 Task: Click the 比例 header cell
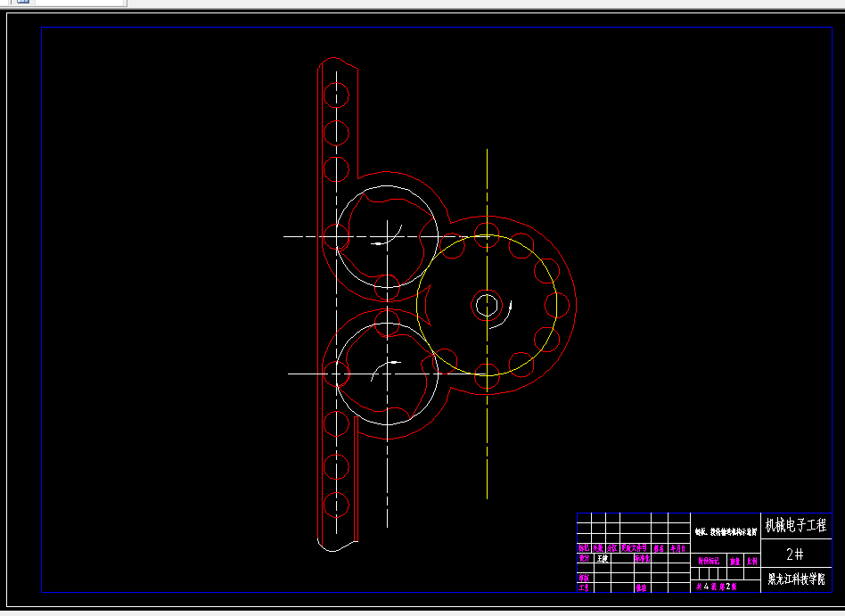751,562
